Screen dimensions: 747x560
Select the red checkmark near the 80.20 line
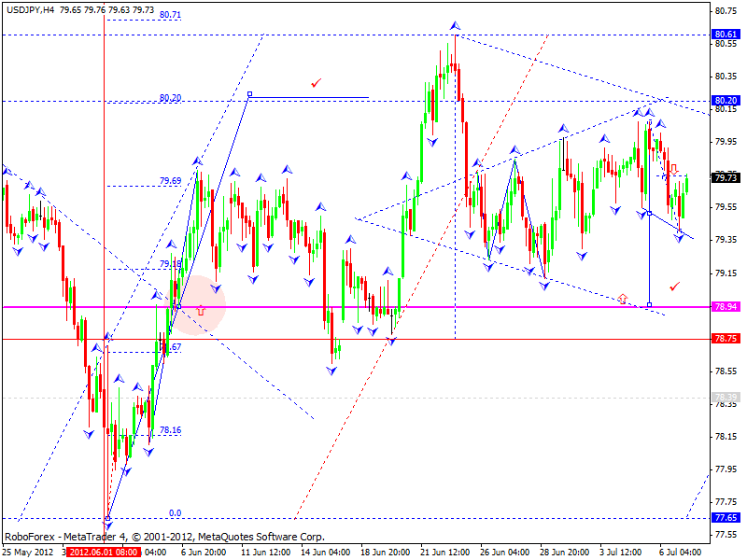[316, 83]
